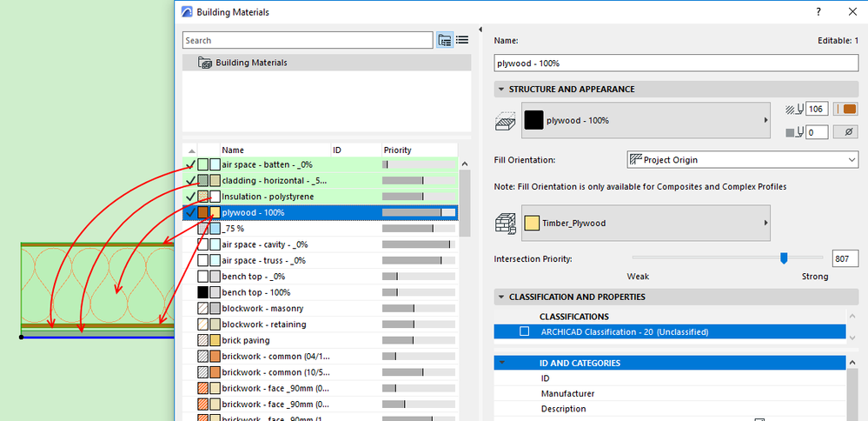Viewport: 868px width, 421px height.
Task: Click the cut fill foreground pen color swatch
Action: [845, 109]
